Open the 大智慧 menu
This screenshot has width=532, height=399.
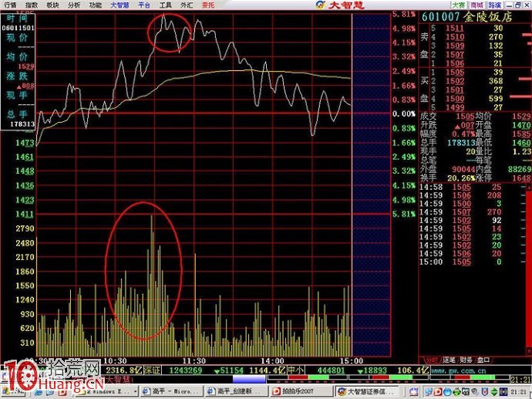tap(120, 5)
